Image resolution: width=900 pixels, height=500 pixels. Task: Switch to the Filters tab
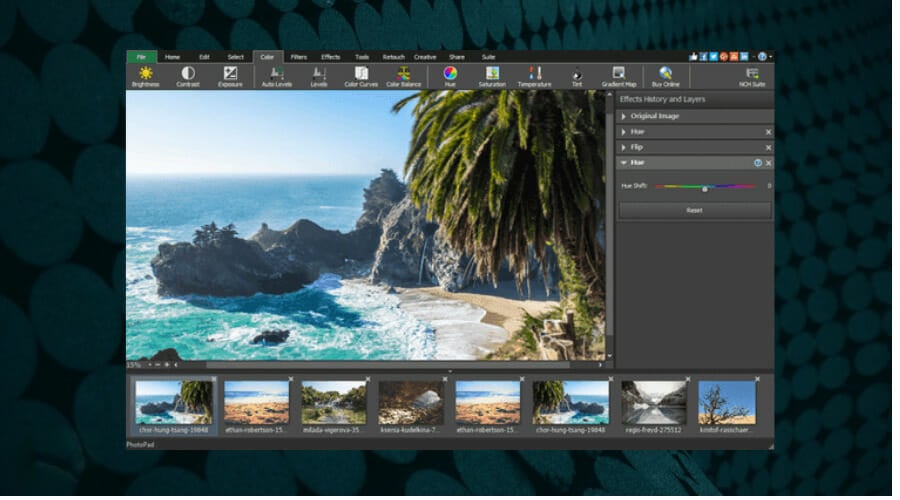[298, 57]
